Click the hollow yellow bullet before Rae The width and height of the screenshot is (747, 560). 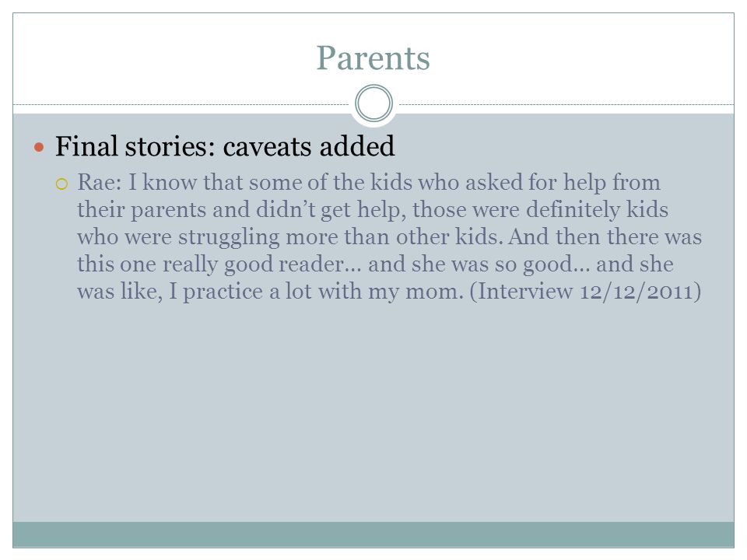62,184
